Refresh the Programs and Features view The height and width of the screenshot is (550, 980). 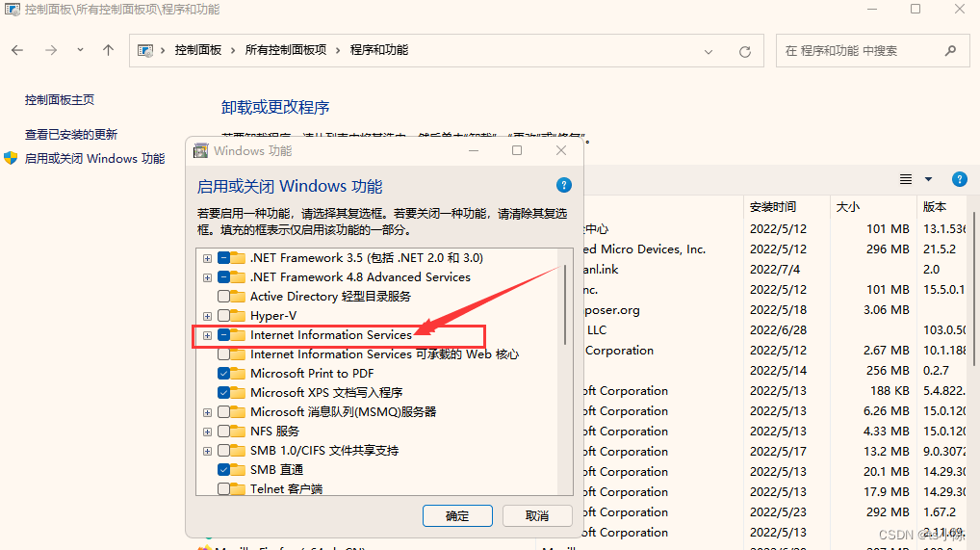(744, 51)
